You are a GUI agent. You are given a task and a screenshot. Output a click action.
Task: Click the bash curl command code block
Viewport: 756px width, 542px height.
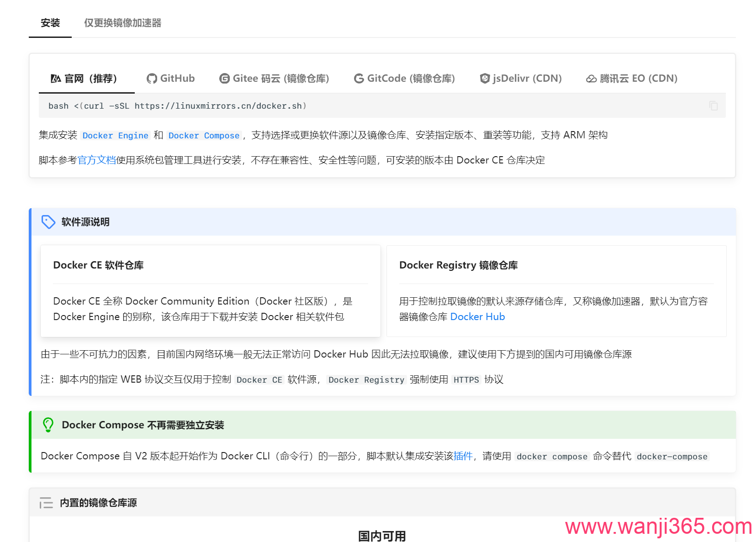click(x=382, y=106)
